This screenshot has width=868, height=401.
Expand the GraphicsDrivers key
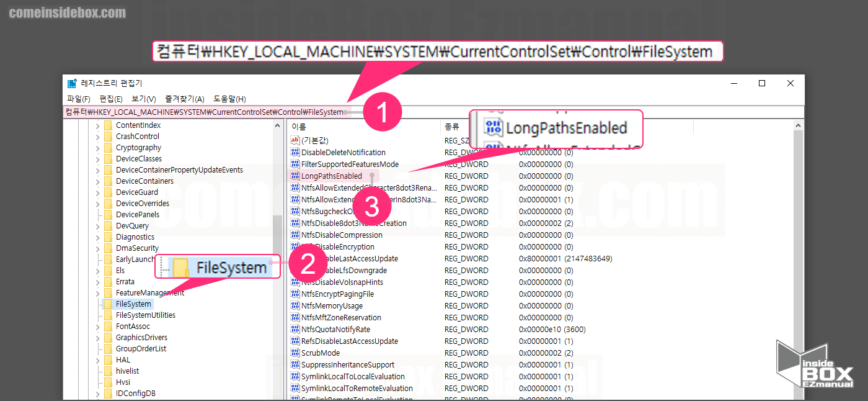coord(97,338)
